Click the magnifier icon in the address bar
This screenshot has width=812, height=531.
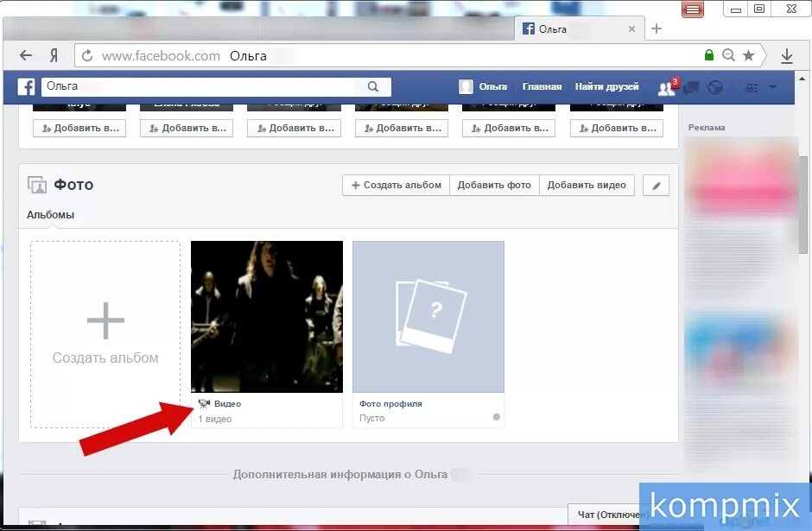[728, 55]
